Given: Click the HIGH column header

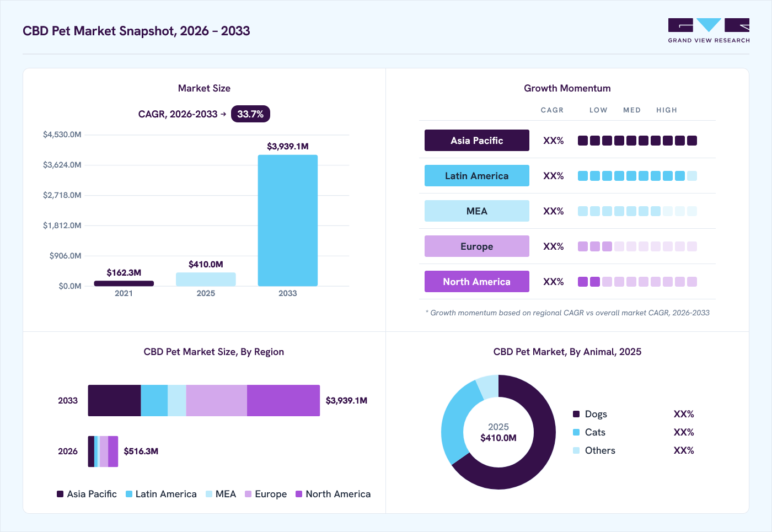Looking at the screenshot, I should (x=667, y=110).
